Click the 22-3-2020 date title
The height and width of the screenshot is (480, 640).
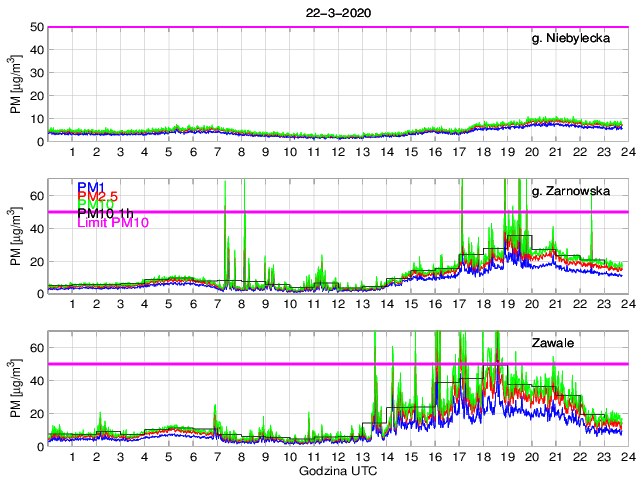point(336,12)
